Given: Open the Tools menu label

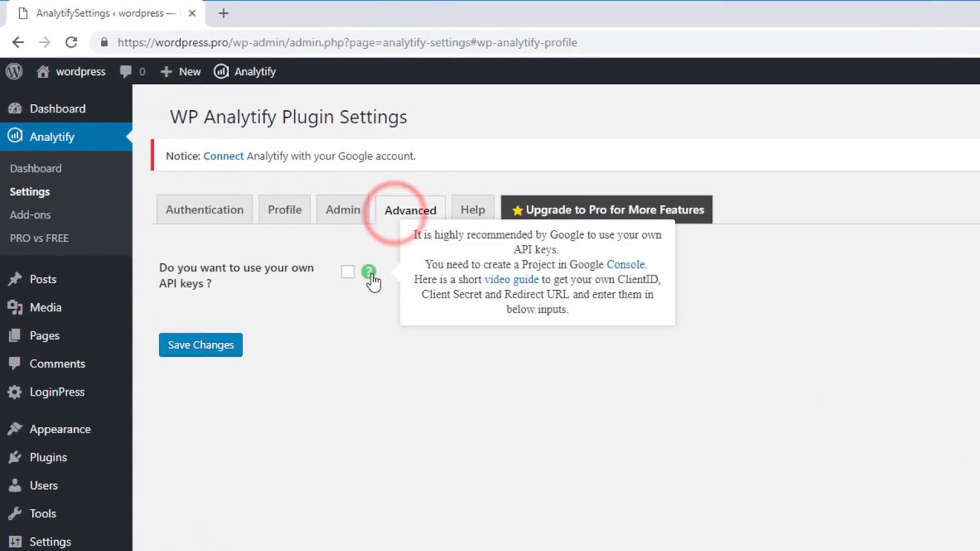Looking at the screenshot, I should [43, 514].
